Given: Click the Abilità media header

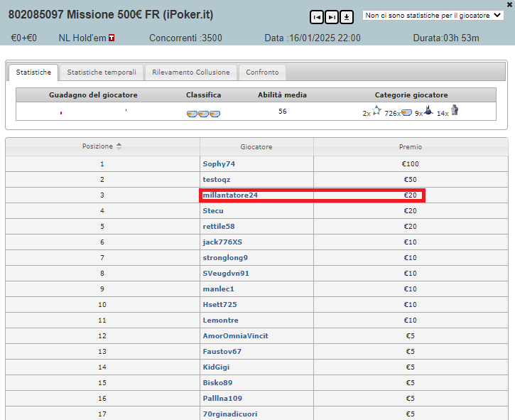Looking at the screenshot, I should tap(282, 95).
